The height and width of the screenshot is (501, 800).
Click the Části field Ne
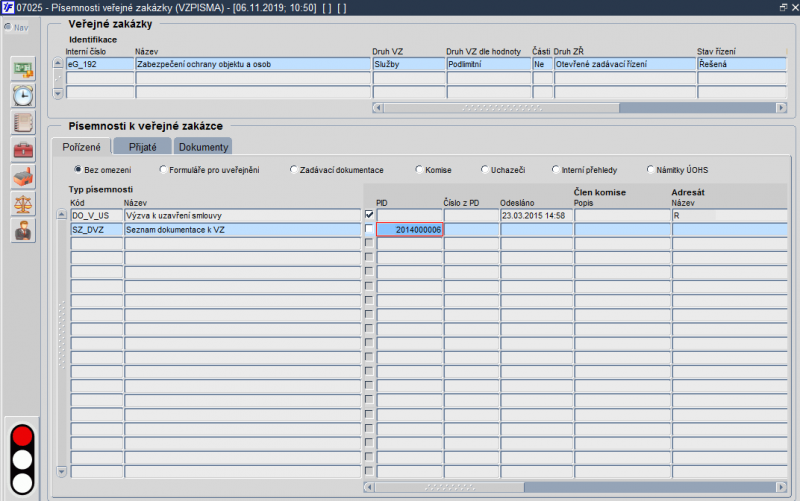[543, 64]
